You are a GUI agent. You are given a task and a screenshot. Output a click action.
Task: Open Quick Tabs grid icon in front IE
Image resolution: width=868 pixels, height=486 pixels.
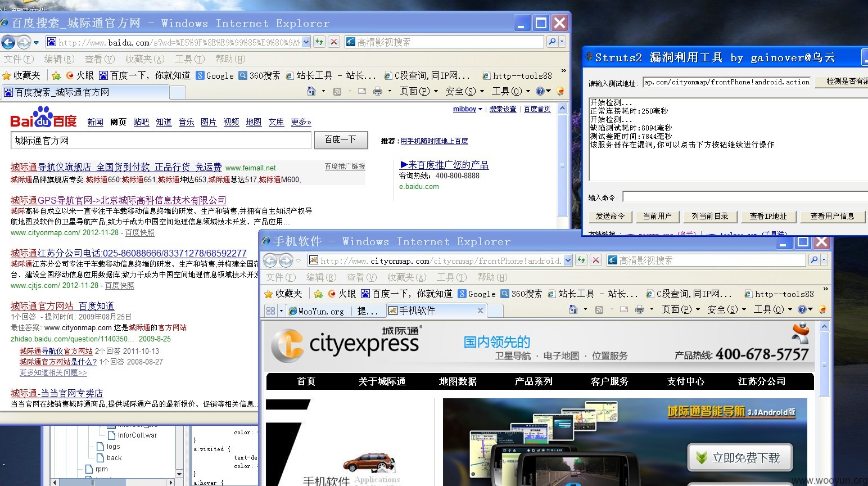[270, 310]
